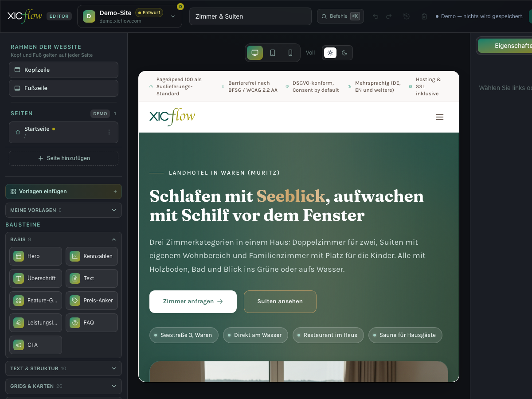Click the DSGVO-konform banner text
Screen dimensions: 532x399
coord(316,86)
